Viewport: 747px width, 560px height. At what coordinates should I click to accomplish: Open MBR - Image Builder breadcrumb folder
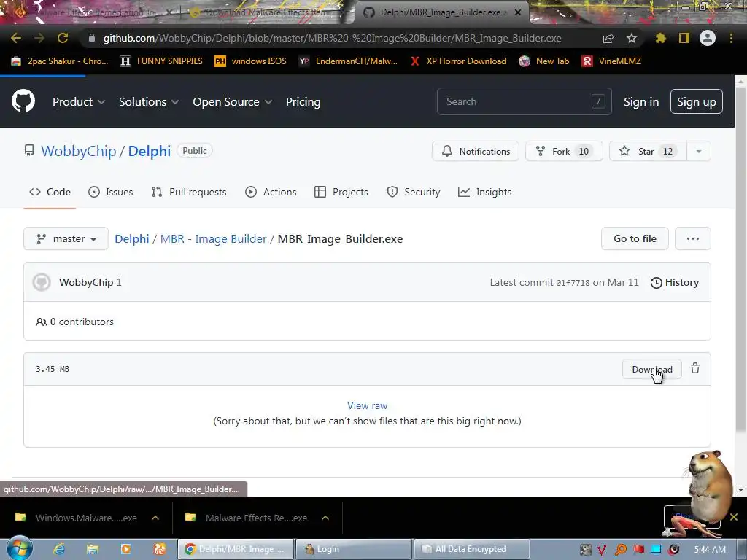click(x=214, y=238)
